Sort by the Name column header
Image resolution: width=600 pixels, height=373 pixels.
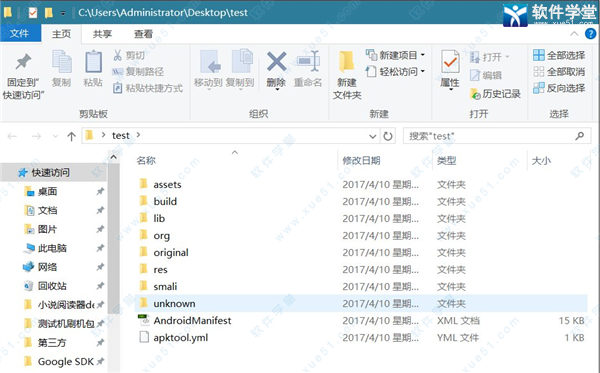point(146,161)
